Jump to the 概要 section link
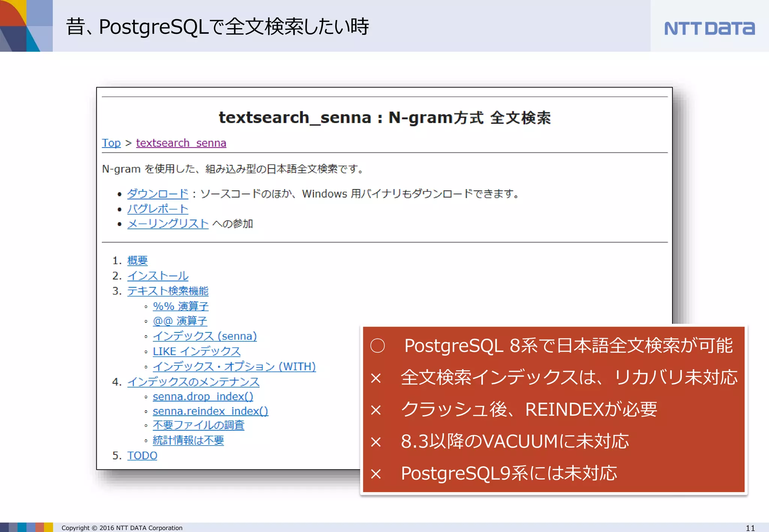769x532 pixels. 137,260
